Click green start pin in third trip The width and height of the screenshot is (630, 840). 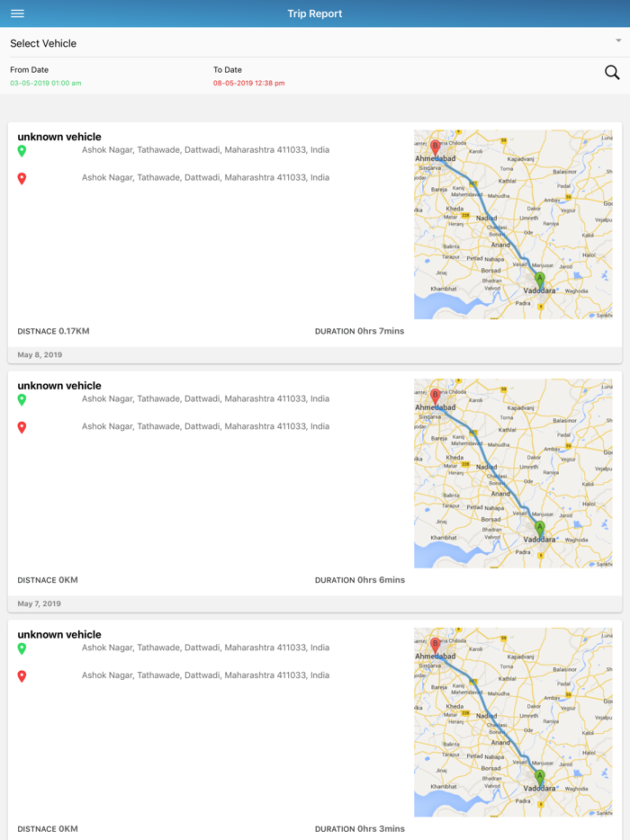[x=22, y=648]
